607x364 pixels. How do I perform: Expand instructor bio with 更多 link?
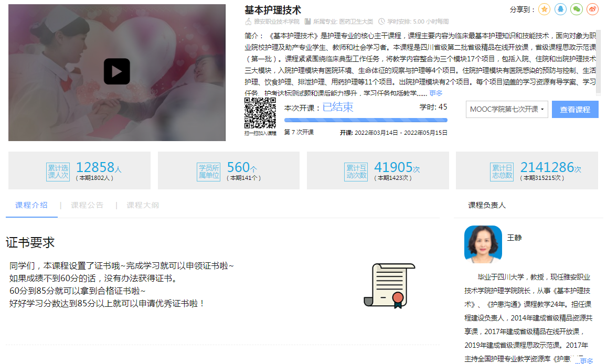586,361
